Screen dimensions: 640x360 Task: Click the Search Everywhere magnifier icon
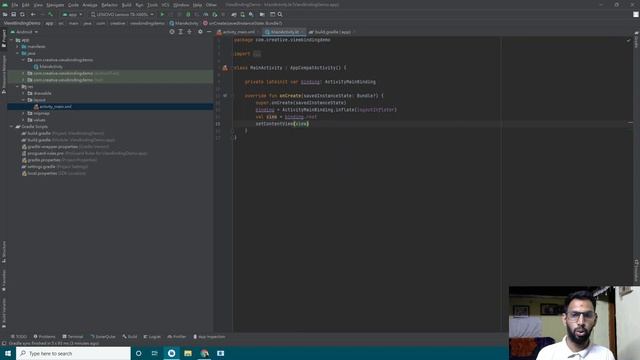[x=280, y=14]
